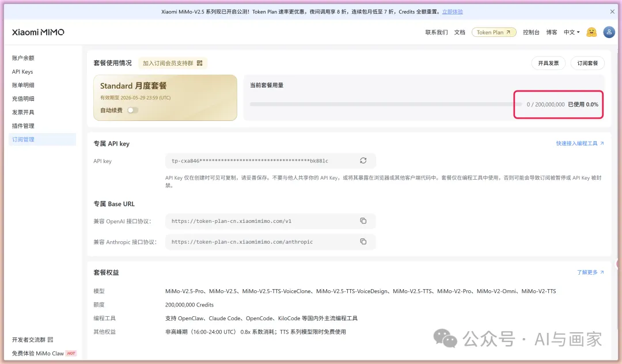
Task: Go to 账户余额 in sidebar
Action: (23, 58)
